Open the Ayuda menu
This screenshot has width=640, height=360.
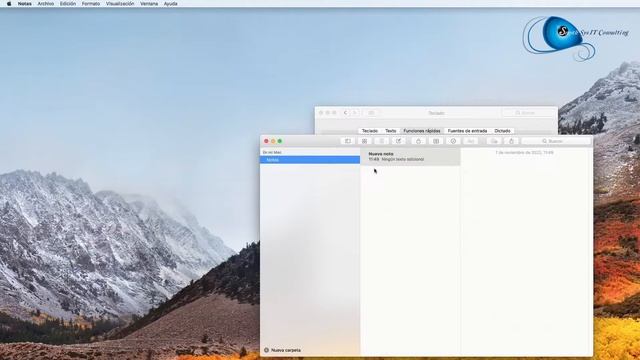171,4
